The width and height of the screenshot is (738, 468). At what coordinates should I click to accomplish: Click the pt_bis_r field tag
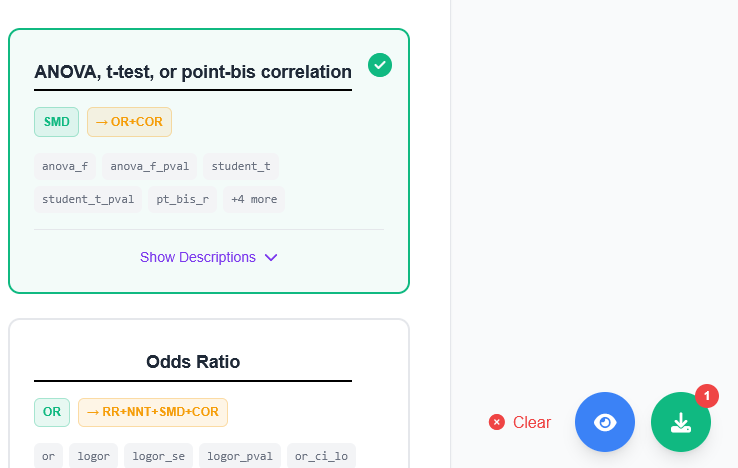(x=183, y=199)
